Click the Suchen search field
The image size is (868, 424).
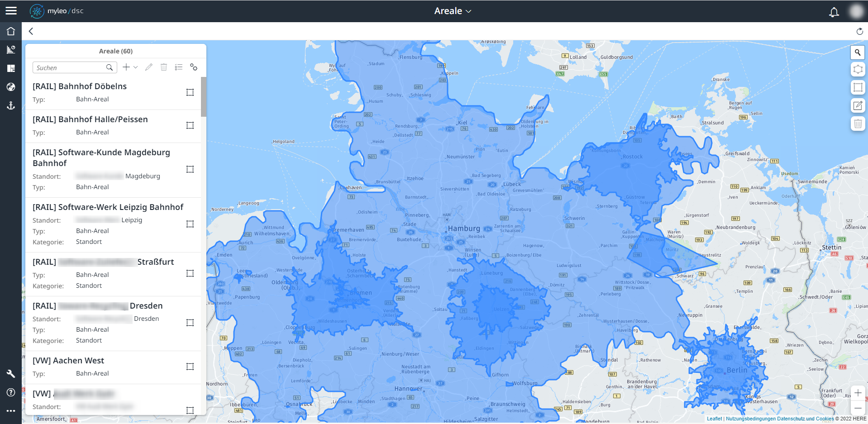pyautogui.click(x=75, y=67)
